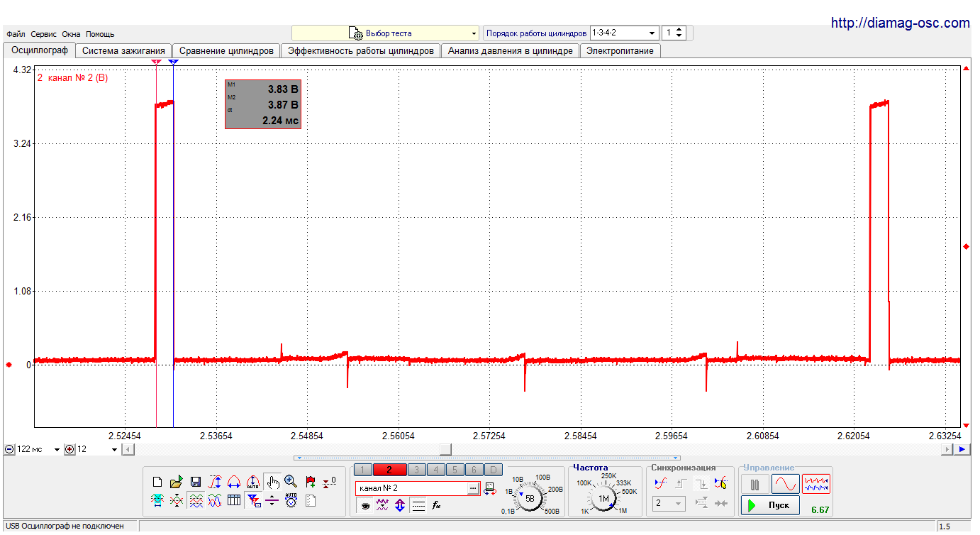Switch to Система зажигания tab
Screen dimensions: 980x535
[x=123, y=51]
